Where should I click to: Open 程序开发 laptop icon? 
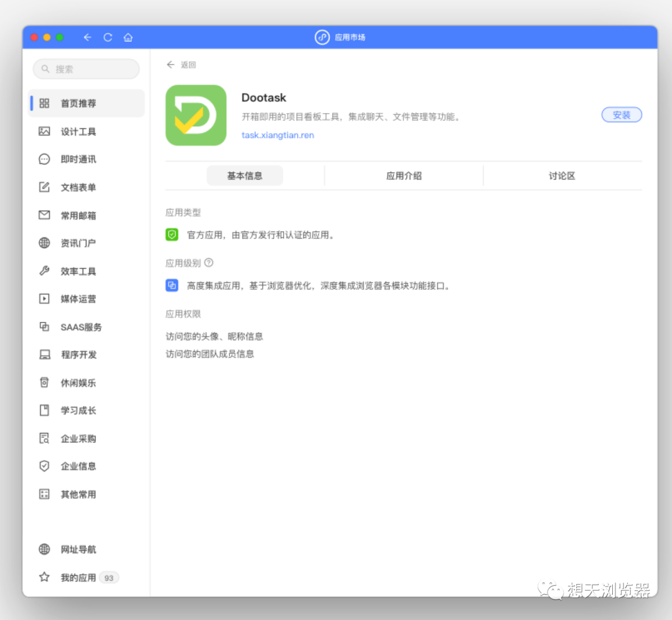[x=45, y=354]
